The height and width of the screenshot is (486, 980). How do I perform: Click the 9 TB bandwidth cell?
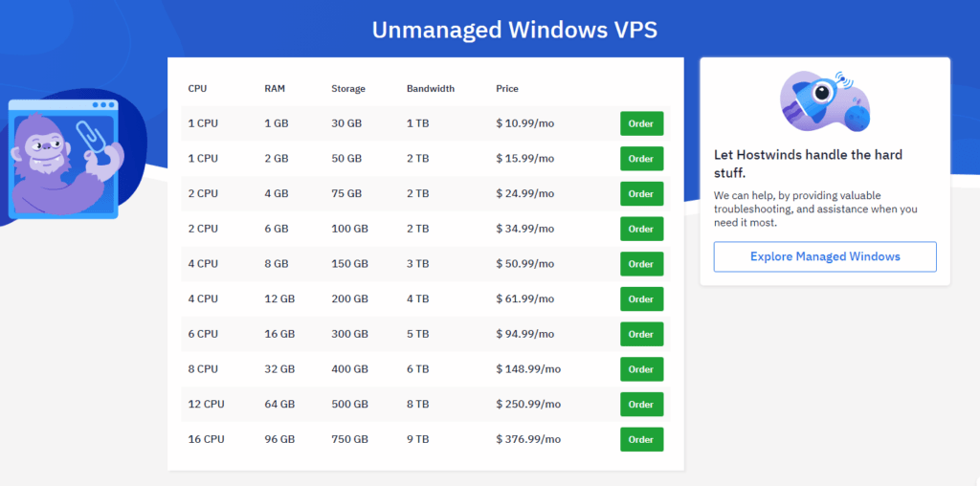[x=417, y=439]
